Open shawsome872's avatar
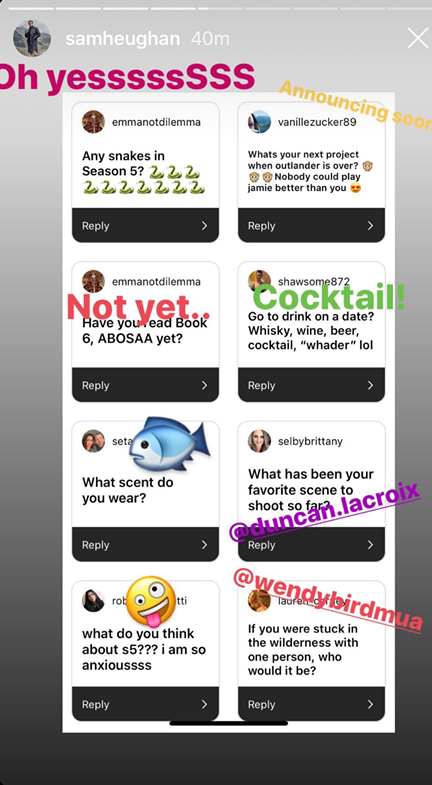 [259, 281]
